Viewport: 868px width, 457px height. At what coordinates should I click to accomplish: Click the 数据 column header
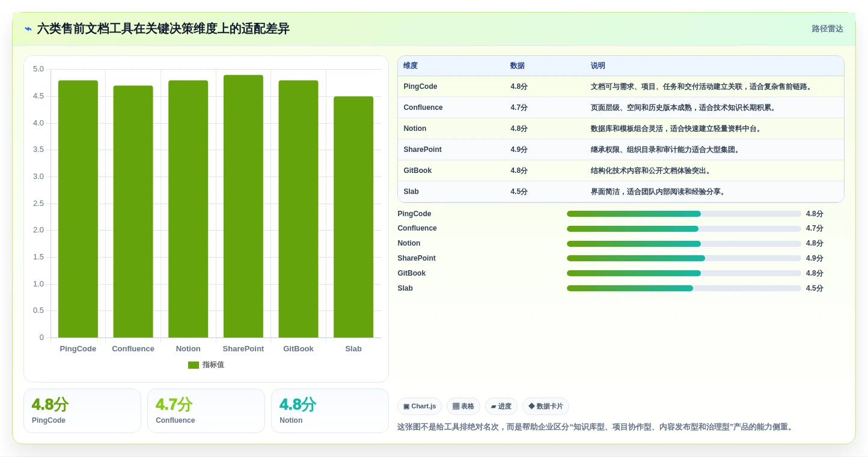click(518, 66)
